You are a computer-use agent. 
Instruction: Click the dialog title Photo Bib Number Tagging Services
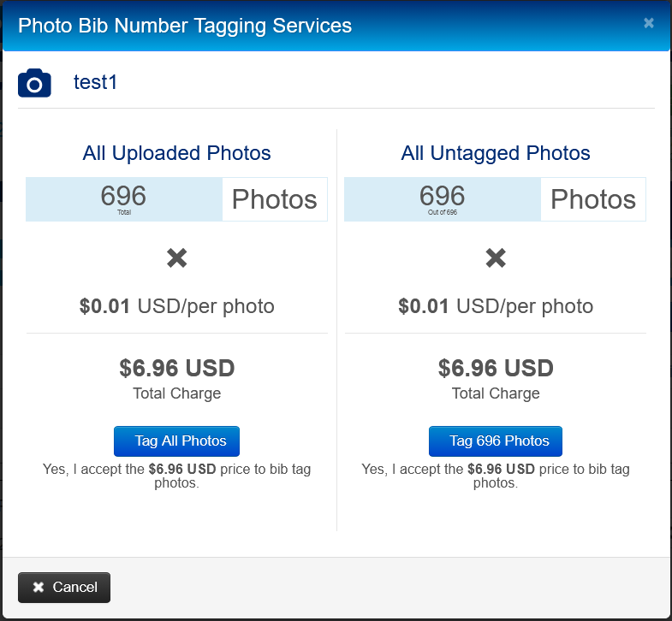coord(185,25)
